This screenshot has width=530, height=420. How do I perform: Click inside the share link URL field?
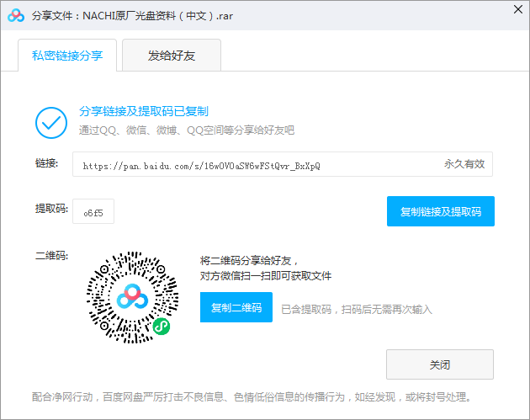coord(252,165)
